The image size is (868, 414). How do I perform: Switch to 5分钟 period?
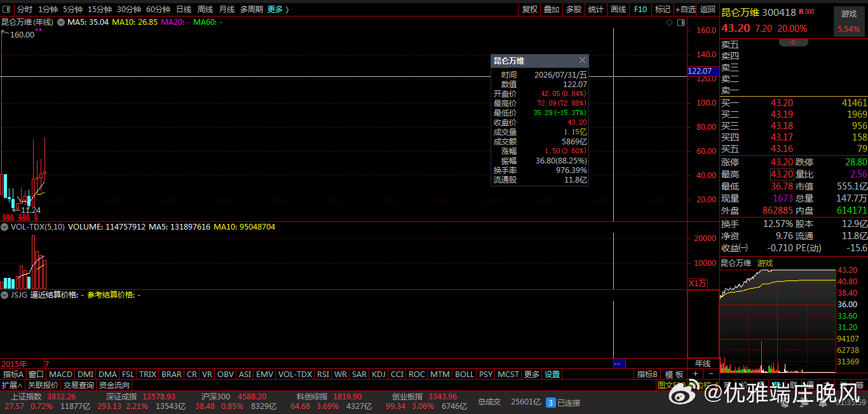(x=73, y=10)
